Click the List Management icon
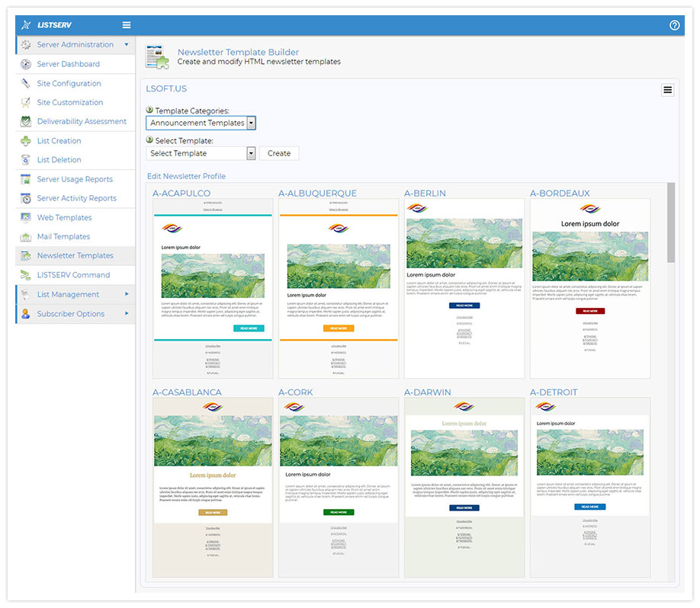The image size is (700, 608). click(26, 294)
